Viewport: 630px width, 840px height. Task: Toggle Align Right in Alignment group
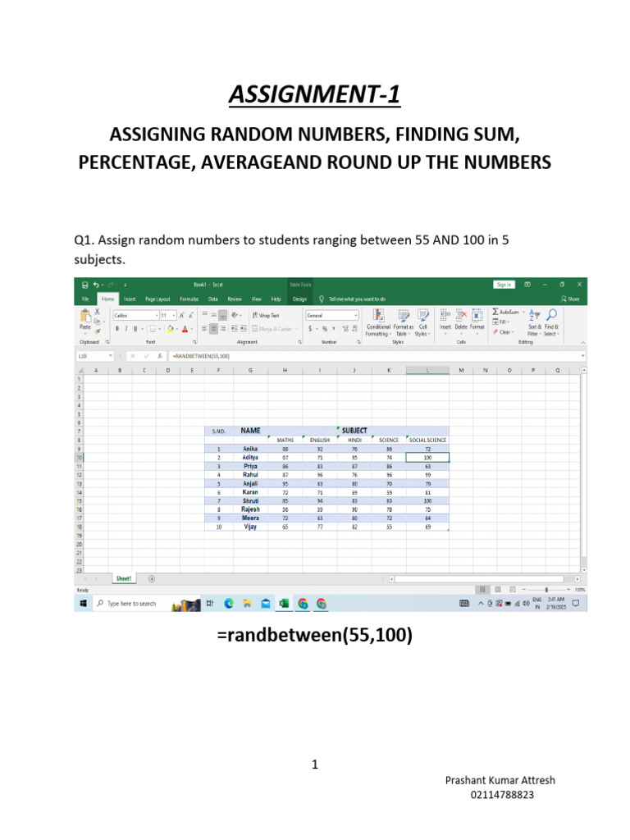tap(223, 328)
